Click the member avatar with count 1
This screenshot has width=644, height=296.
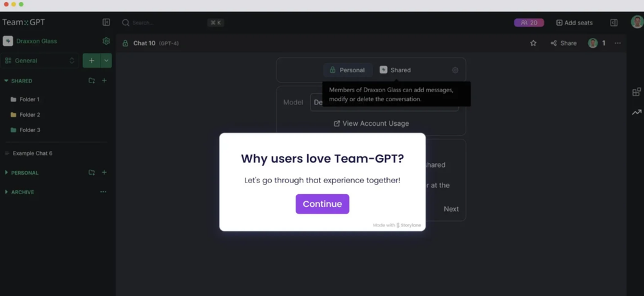tap(592, 43)
